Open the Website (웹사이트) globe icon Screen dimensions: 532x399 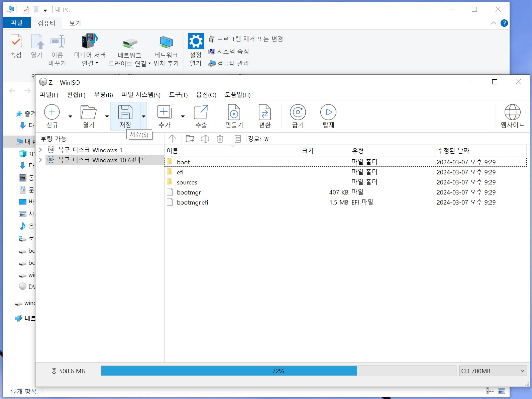[512, 112]
